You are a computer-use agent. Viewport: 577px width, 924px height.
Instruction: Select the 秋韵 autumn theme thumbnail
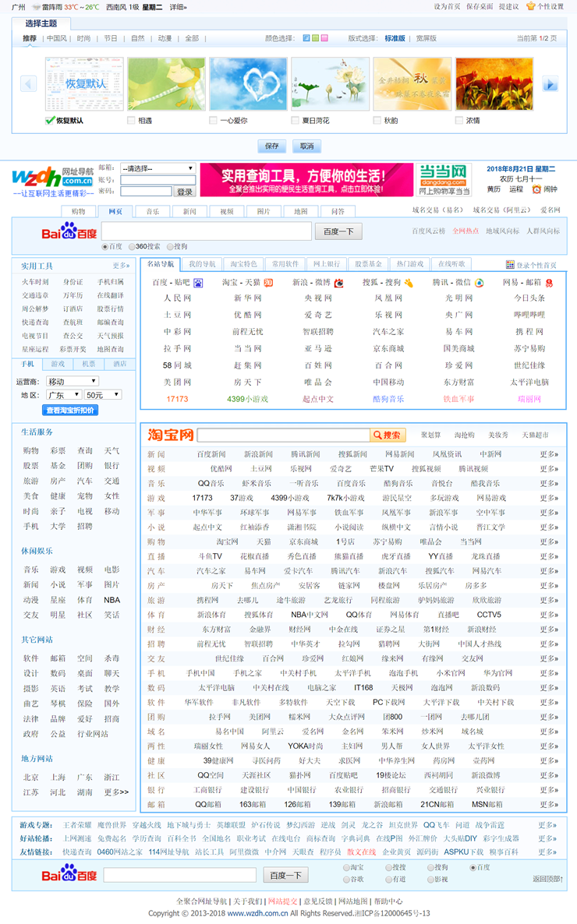[x=412, y=84]
